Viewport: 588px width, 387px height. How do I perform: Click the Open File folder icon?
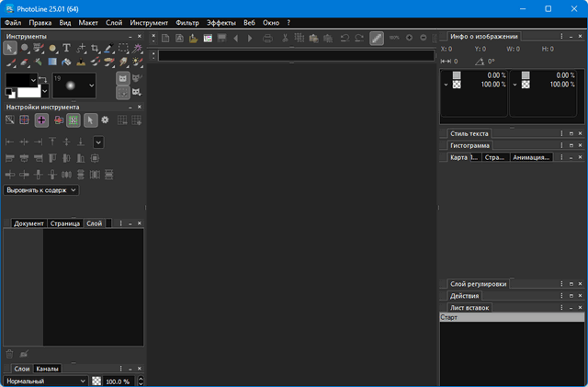[x=194, y=39]
